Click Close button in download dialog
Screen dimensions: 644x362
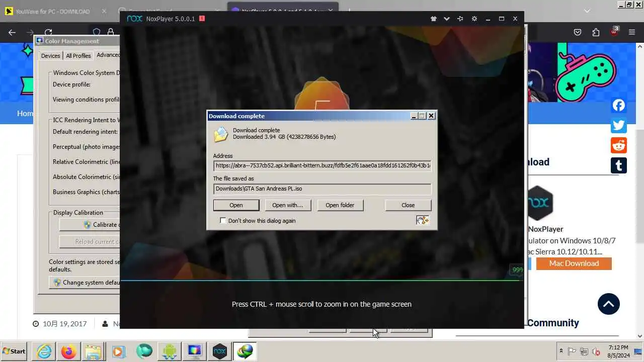coord(408,205)
